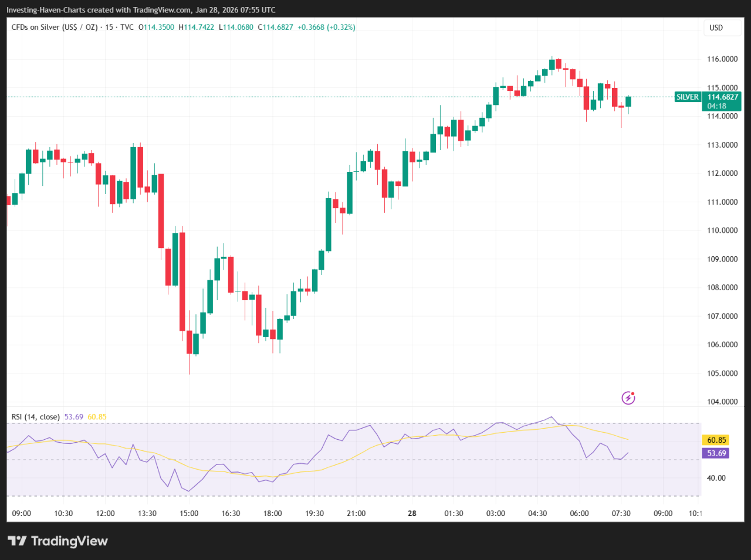Image resolution: width=751 pixels, height=560 pixels.
Task: Click the high value H114.7422
Action: [196, 27]
